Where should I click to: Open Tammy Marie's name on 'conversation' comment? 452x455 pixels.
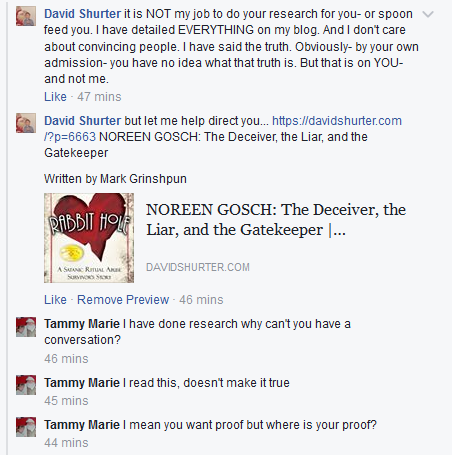pyautogui.click(x=82, y=324)
